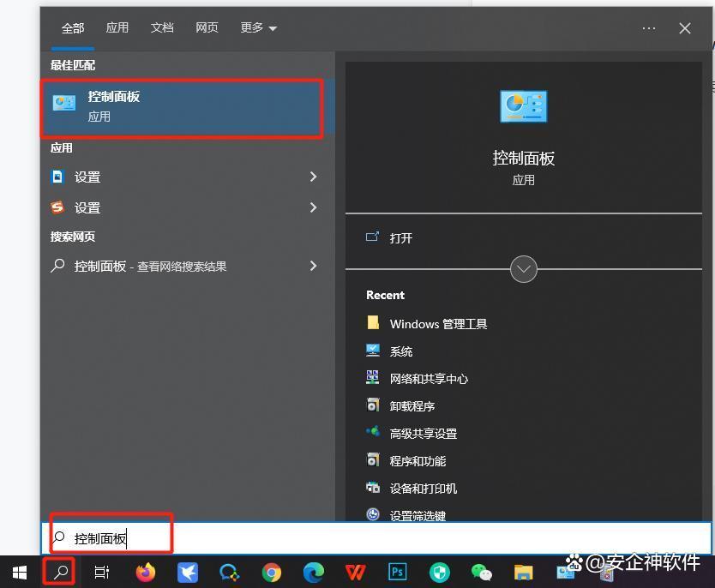Open the Windows Start menu
Screen dimensions: 715x588
pyautogui.click(x=19, y=573)
